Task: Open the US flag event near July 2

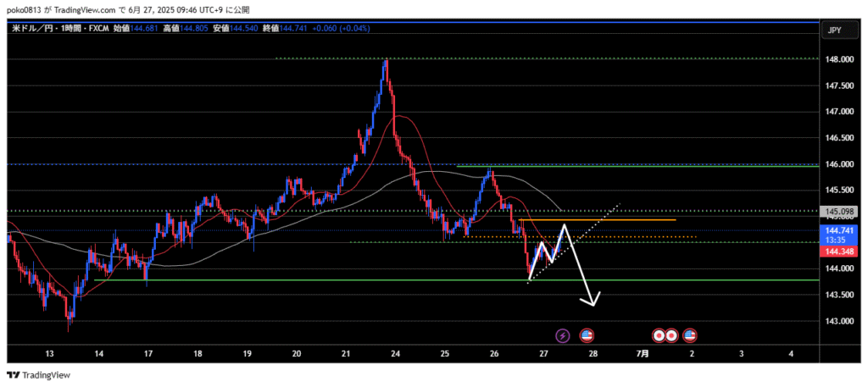Action: [690, 336]
